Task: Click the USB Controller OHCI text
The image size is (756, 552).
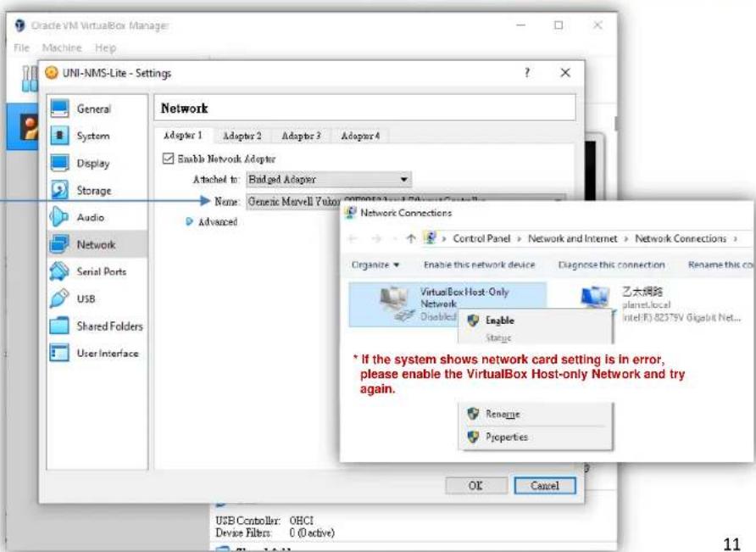Action: pyautogui.click(x=264, y=521)
